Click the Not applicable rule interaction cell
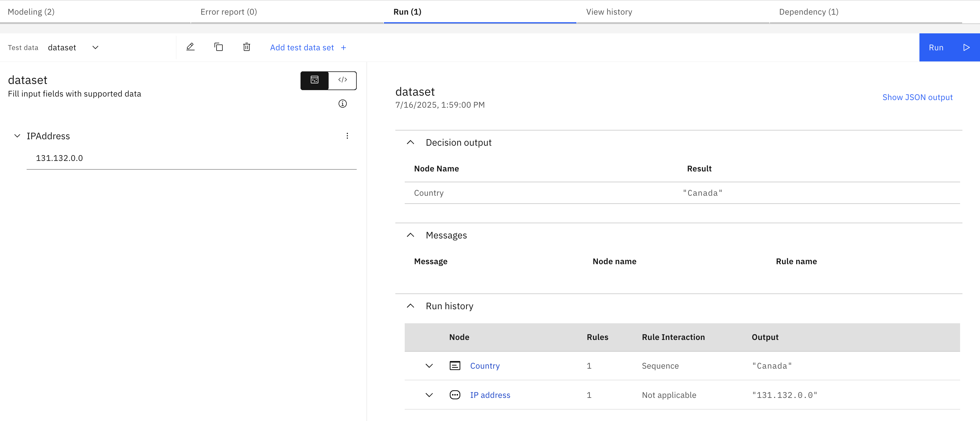Image resolution: width=980 pixels, height=421 pixels. (x=669, y=395)
